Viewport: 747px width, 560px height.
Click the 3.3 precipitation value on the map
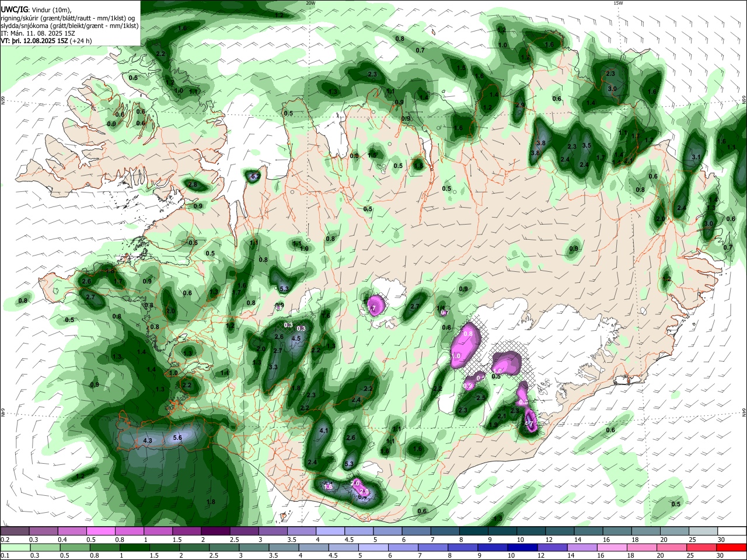(x=273, y=367)
